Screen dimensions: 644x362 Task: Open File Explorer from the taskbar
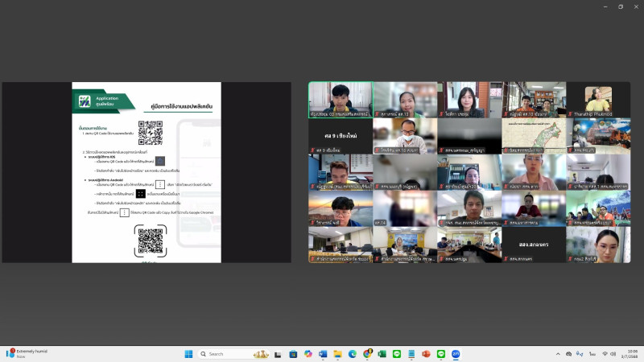[337, 354]
